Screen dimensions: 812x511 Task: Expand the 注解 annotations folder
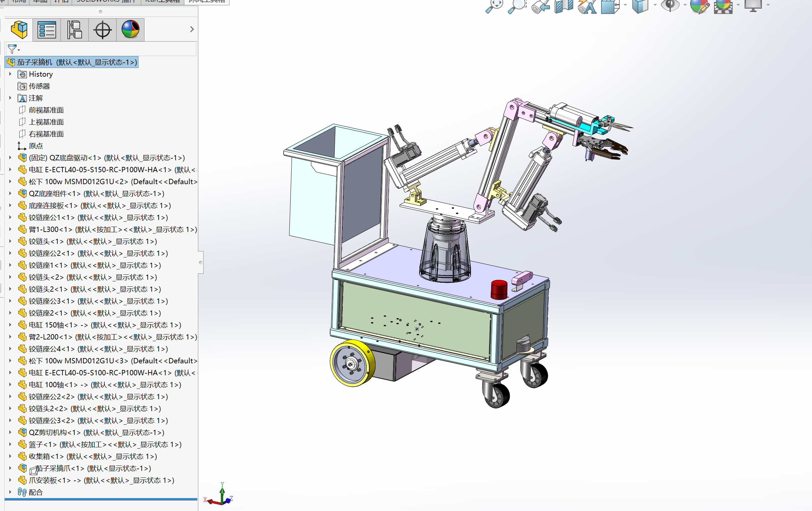pos(10,98)
